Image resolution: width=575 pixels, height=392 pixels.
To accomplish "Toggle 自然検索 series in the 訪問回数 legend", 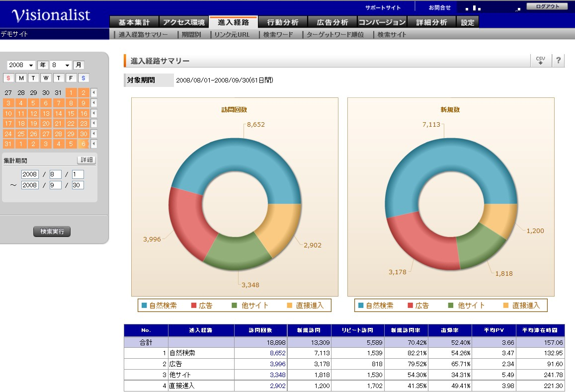I will [x=159, y=305].
